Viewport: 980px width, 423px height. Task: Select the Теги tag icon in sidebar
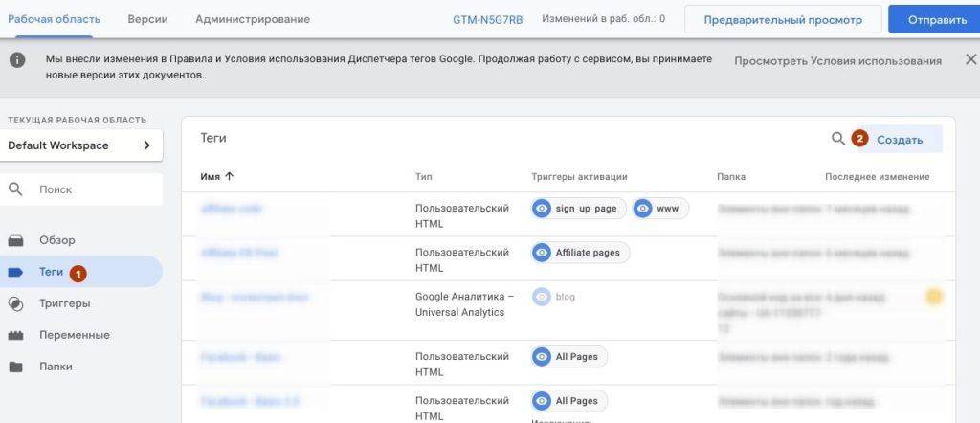click(15, 272)
